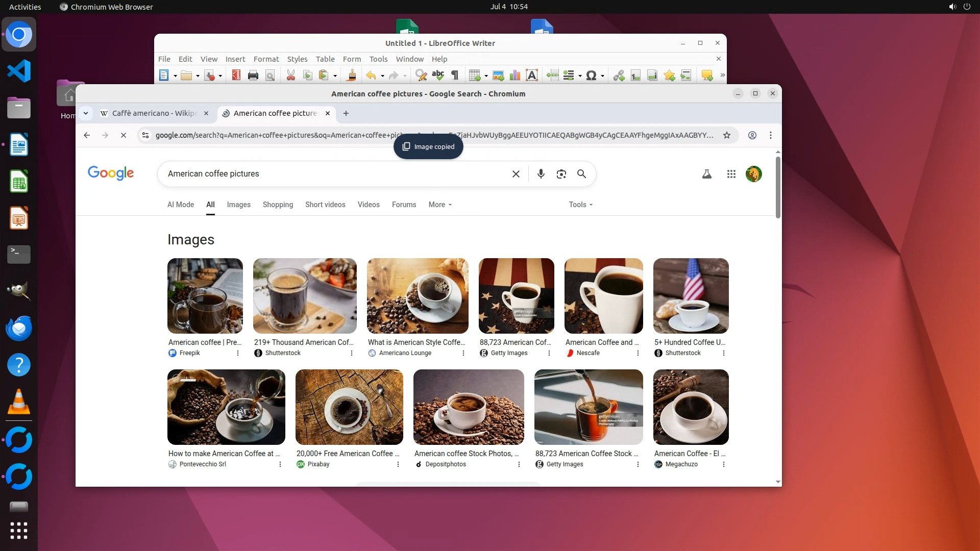980x551 pixels.
Task: Open the Caffè americano Wikipedia tab
Action: coord(154,113)
